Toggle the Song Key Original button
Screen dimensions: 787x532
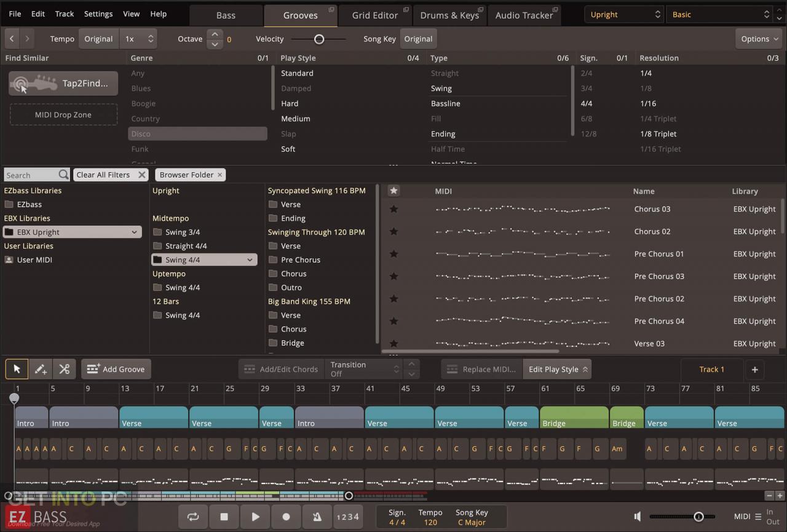tap(418, 39)
